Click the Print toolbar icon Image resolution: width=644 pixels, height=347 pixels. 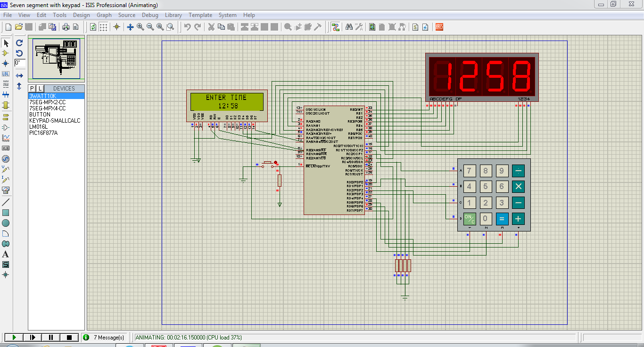click(66, 27)
